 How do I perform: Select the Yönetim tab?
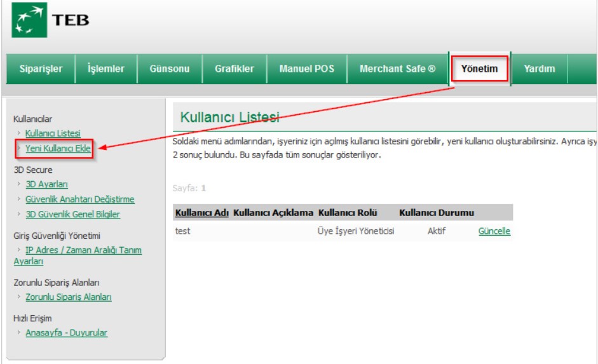point(479,69)
